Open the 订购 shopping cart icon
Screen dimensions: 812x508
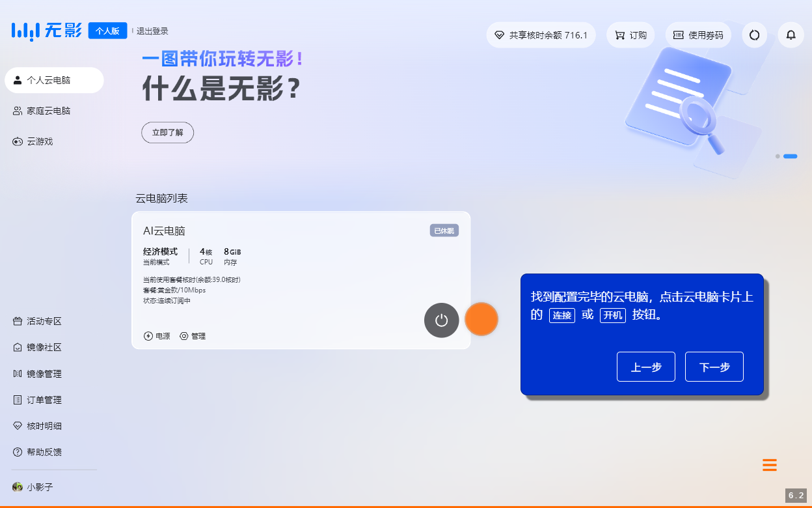(x=630, y=35)
